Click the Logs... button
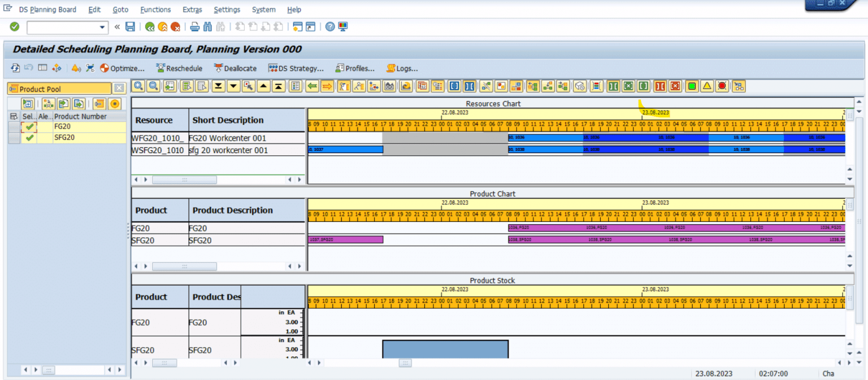868x380 pixels. [x=402, y=68]
